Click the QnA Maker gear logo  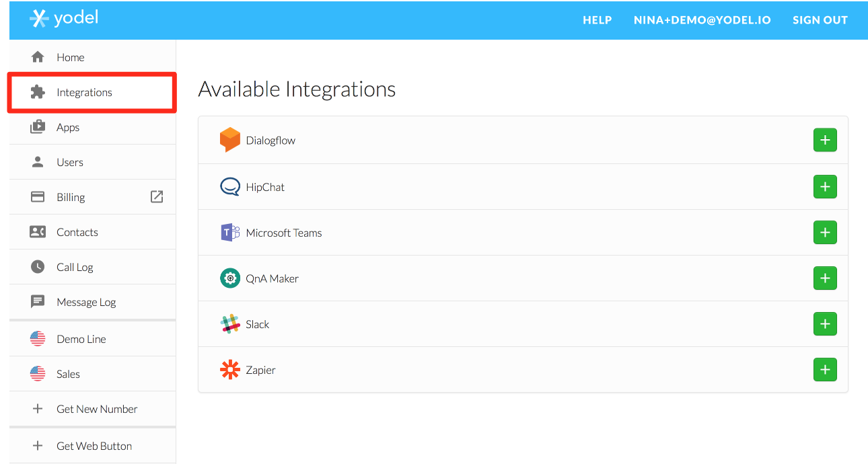tap(230, 278)
